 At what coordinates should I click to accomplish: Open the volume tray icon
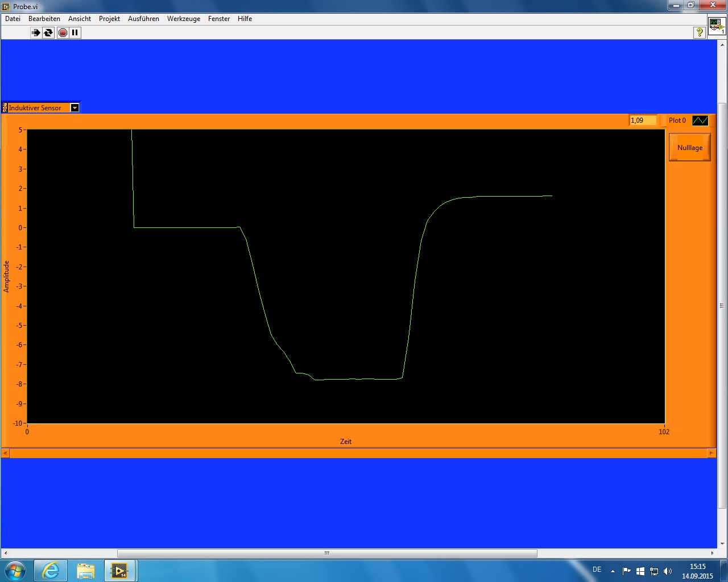[x=668, y=571]
